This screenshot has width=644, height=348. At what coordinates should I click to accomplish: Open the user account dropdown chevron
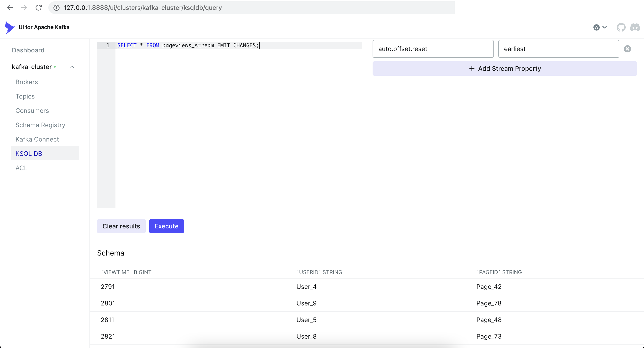(605, 27)
